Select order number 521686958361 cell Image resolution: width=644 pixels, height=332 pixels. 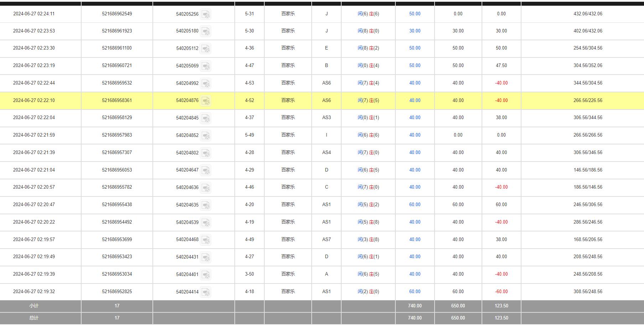(117, 101)
